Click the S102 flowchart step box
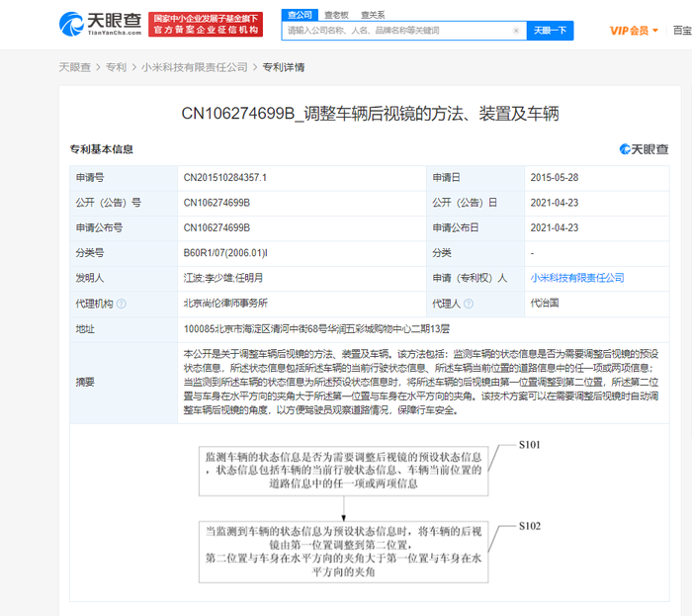 [x=343, y=552]
